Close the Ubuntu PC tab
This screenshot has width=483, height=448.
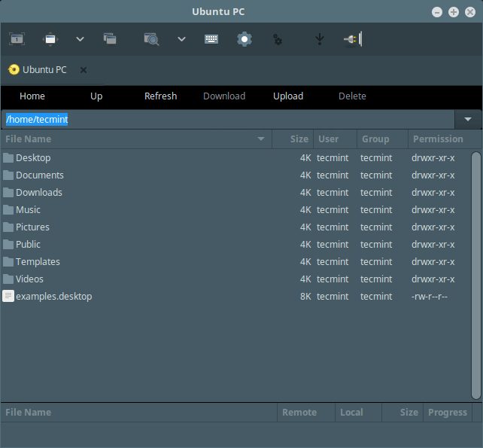tap(84, 70)
